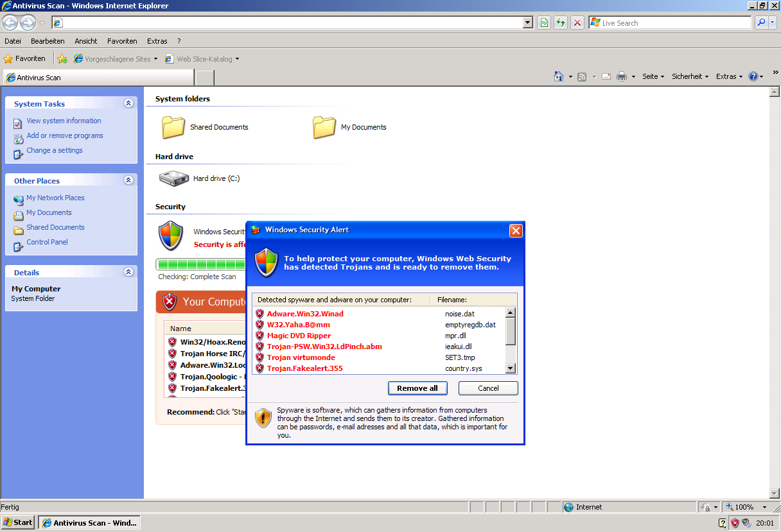Click the Internet zone globe in status bar
This screenshot has width=781, height=532.
pyautogui.click(x=568, y=507)
